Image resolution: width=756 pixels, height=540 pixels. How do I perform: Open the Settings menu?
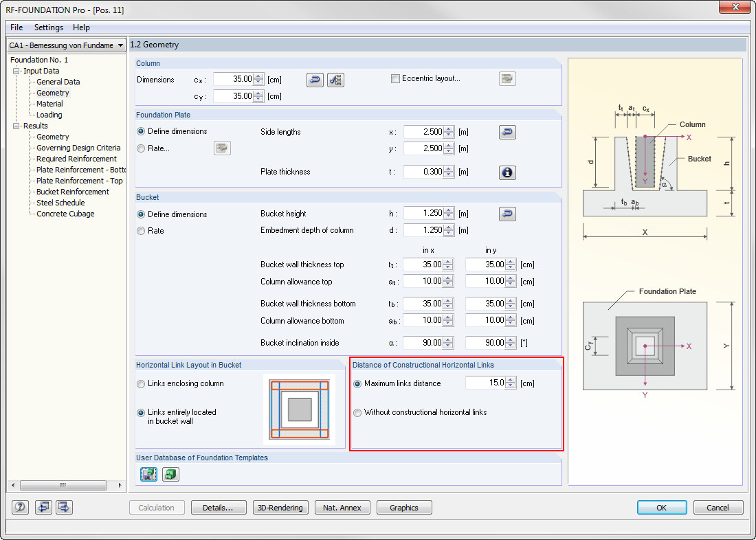click(x=48, y=27)
